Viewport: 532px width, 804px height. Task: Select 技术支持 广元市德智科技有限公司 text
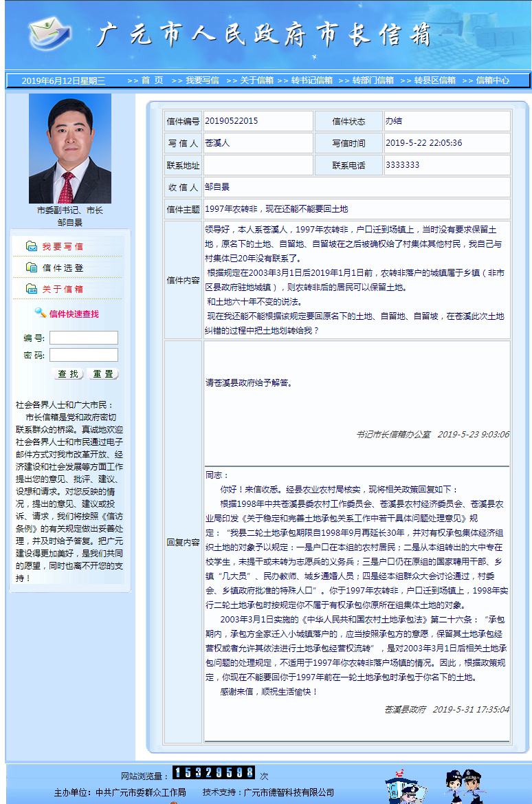point(268,793)
